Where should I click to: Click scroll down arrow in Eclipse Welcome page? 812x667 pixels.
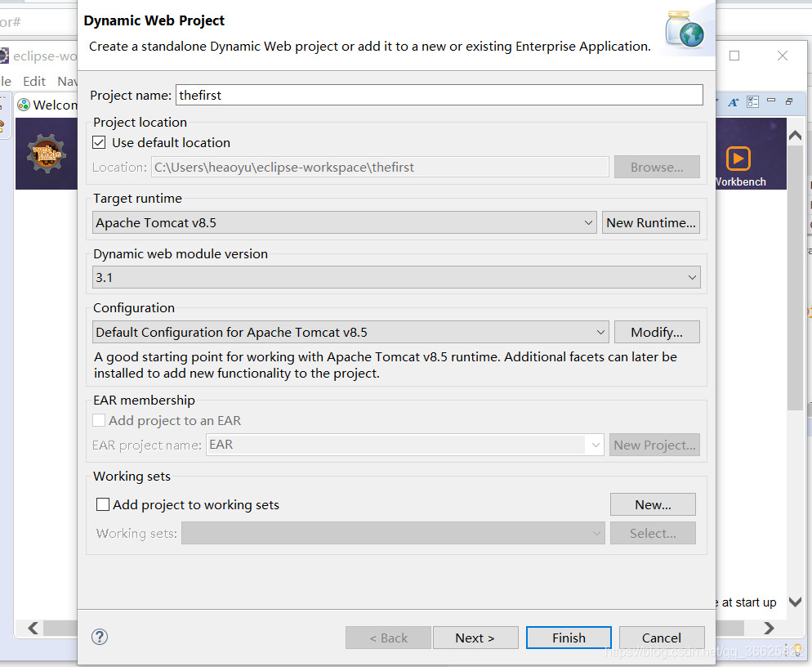[x=795, y=602]
